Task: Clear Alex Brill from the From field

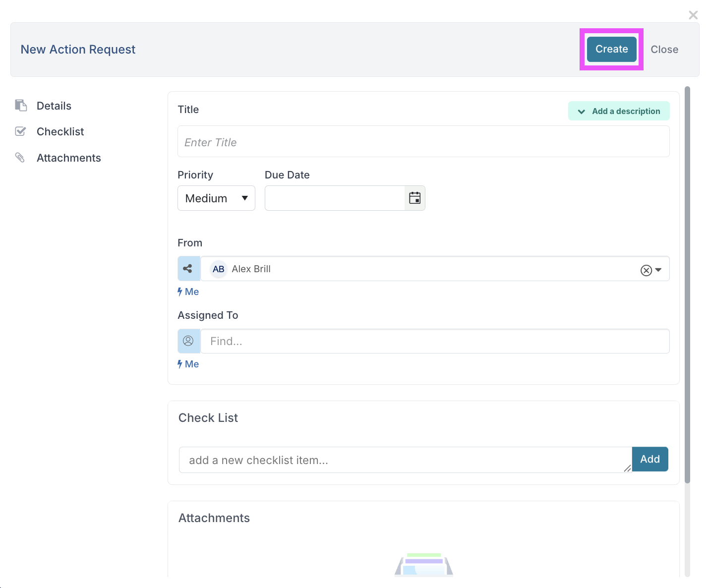Action: click(646, 270)
